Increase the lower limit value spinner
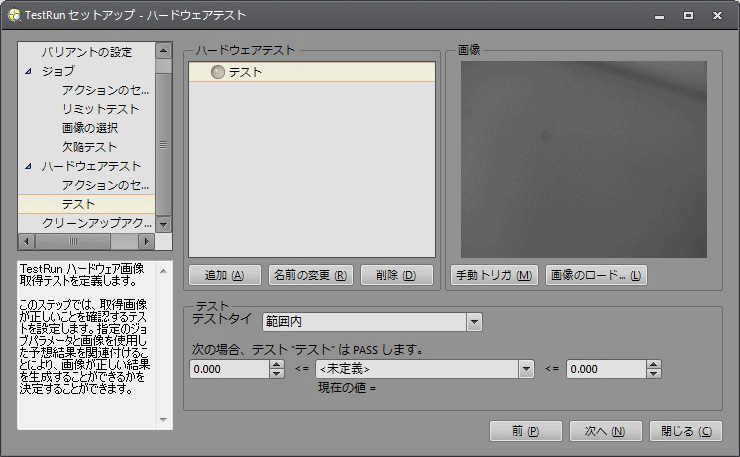The image size is (740, 457). click(276, 364)
